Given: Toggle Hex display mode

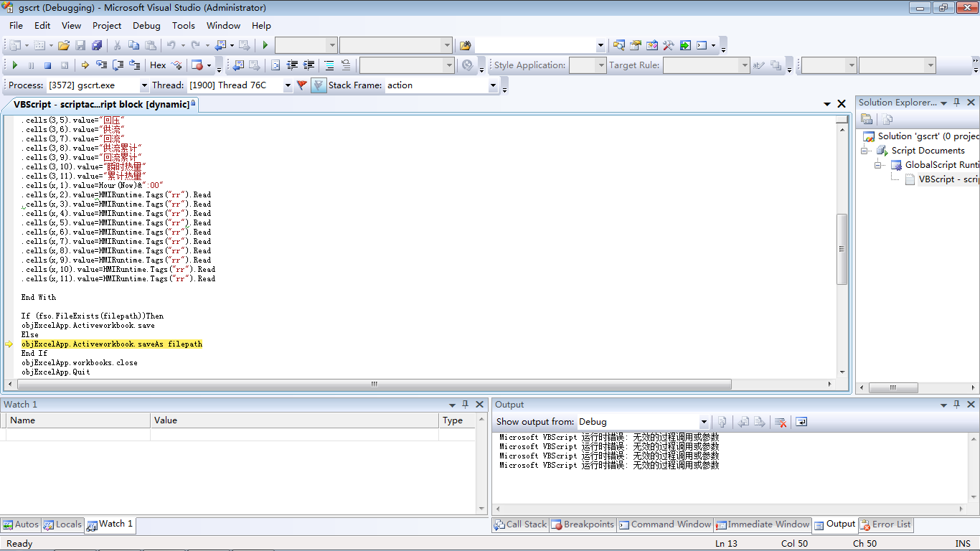Looking at the screenshot, I should pos(158,65).
